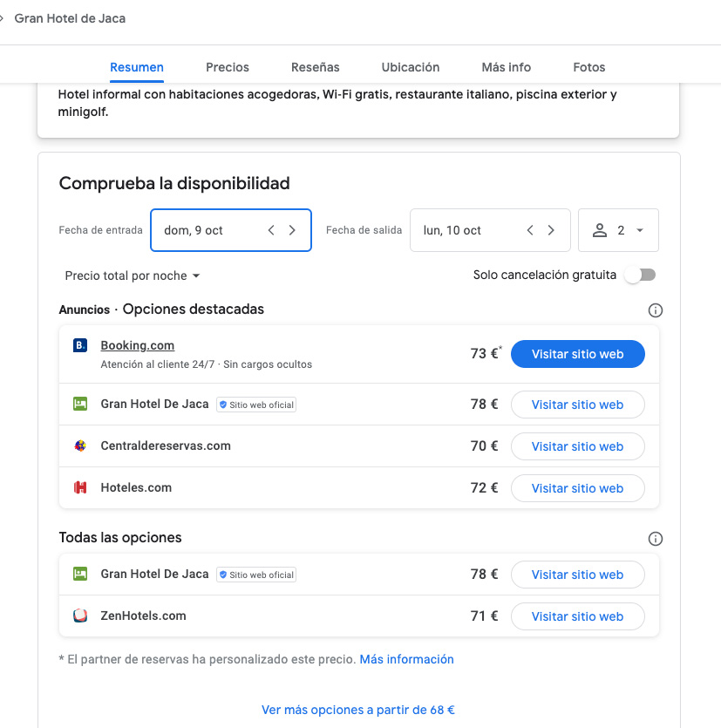721x728 pixels.
Task: Click the check-in date field dom, 9 oct
Action: pos(231,230)
